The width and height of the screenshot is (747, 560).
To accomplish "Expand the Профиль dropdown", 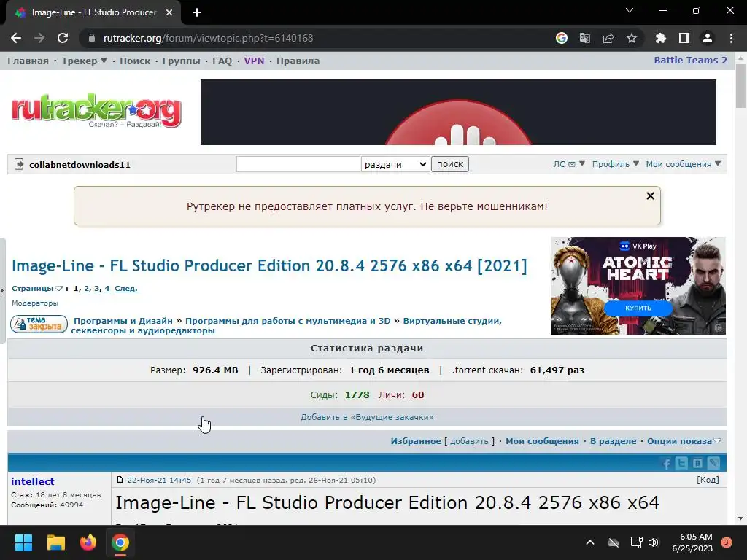I will click(616, 164).
